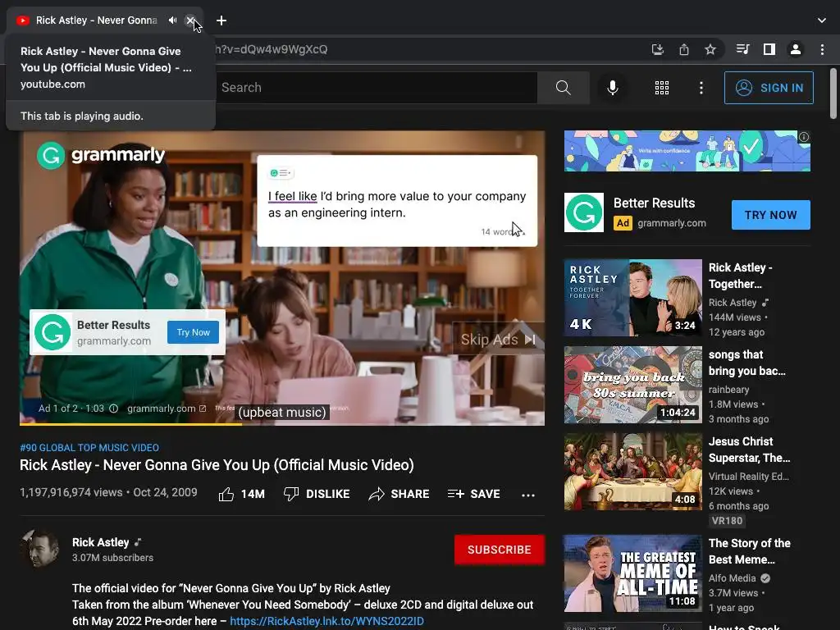
Task: Open a new browser tab
Action: [221, 21]
